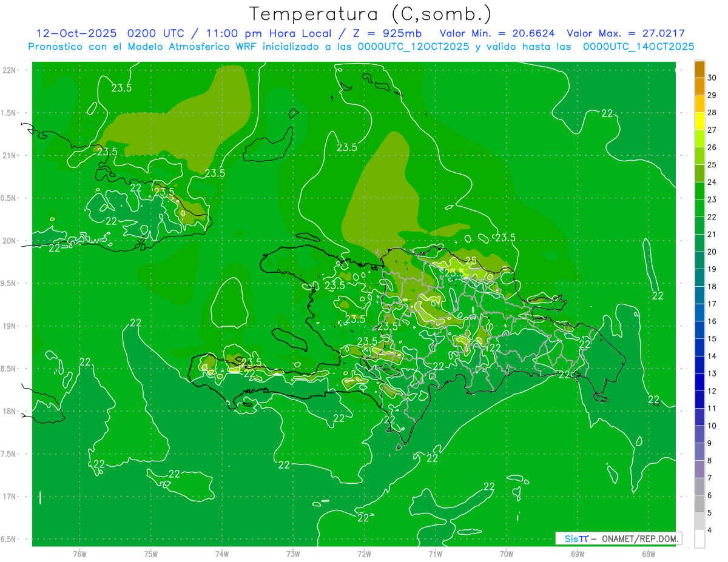Viewport: 728px width, 562px height.
Task: Click the 'SisTT - ONAMET/REP.DOM.' credit label
Action: (618, 538)
